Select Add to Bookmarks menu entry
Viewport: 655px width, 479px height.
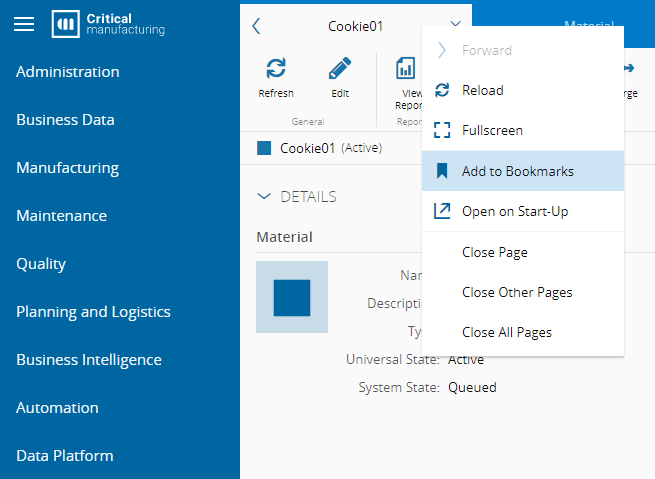518,171
